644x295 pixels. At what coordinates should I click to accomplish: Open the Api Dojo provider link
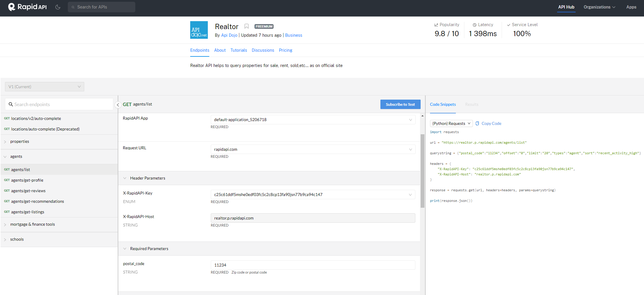(229, 35)
